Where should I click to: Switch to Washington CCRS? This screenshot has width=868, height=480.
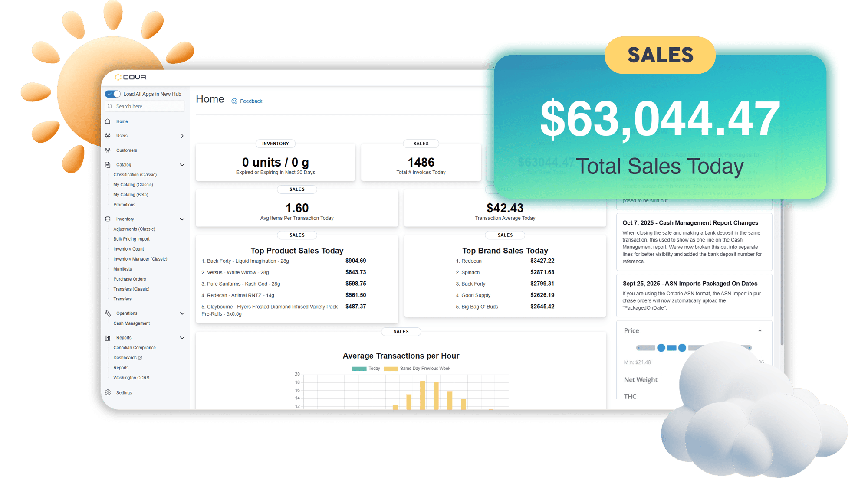[x=131, y=377]
